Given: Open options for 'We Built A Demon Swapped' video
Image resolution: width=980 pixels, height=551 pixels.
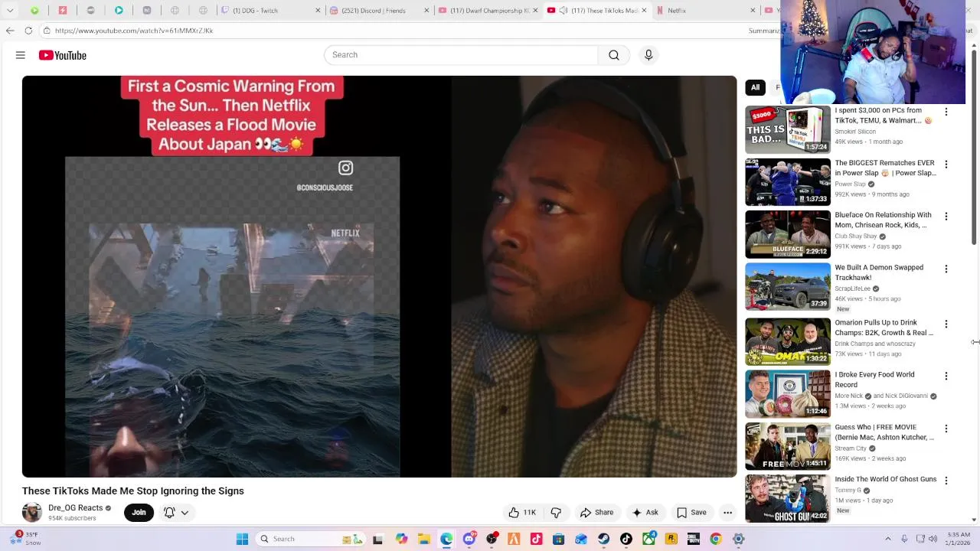Looking at the screenshot, I should pos(946,269).
